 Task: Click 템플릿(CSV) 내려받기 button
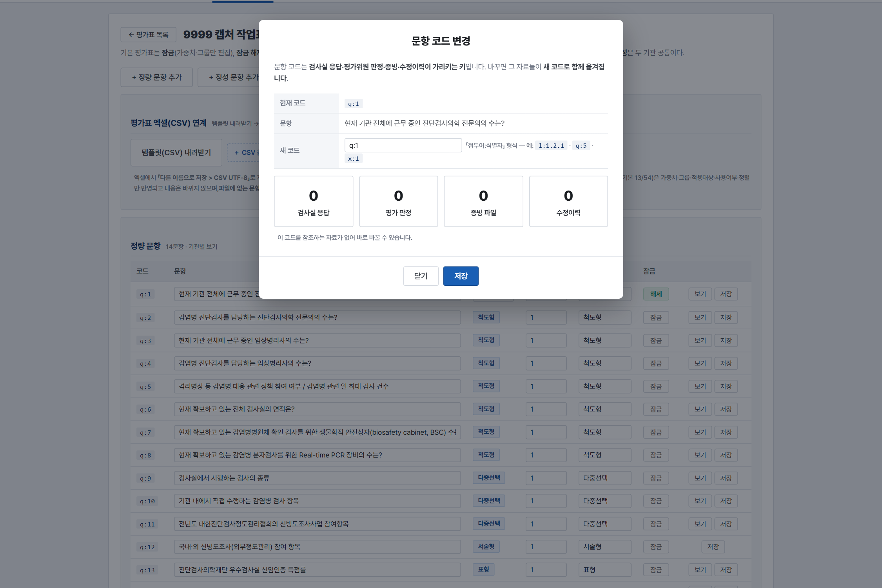coord(176,152)
